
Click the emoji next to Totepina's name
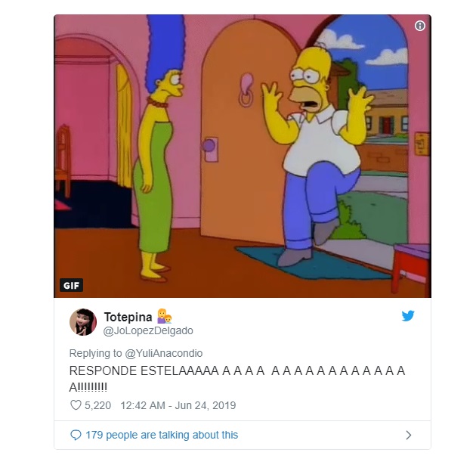(164, 316)
